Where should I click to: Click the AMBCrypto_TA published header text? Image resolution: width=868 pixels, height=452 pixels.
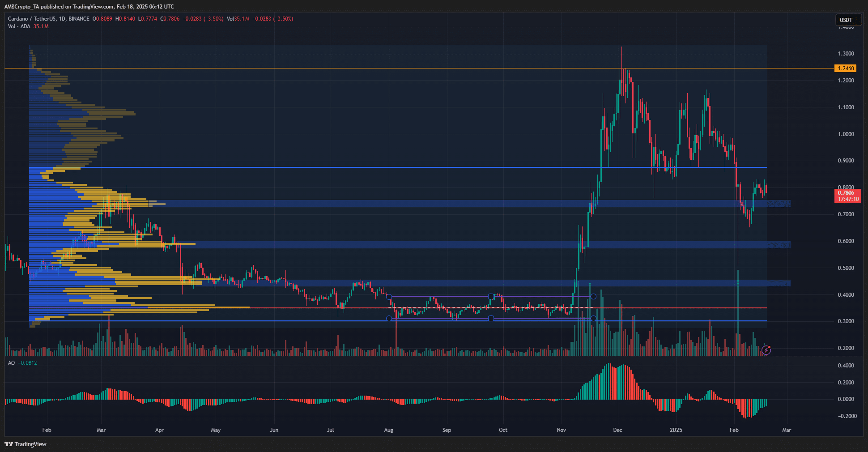(x=89, y=6)
